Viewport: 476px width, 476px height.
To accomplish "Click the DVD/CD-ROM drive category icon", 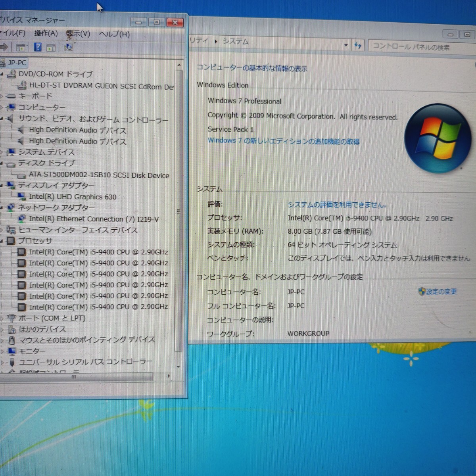I will click(11, 74).
